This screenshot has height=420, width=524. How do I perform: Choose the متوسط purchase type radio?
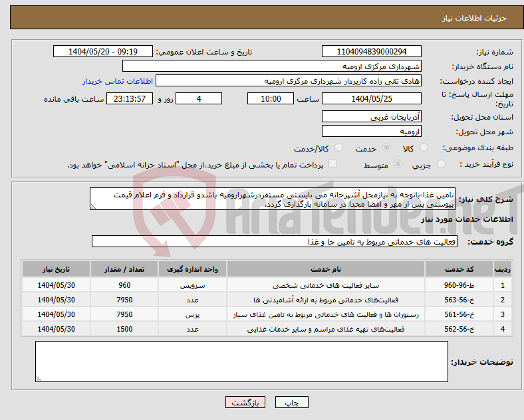point(398,163)
